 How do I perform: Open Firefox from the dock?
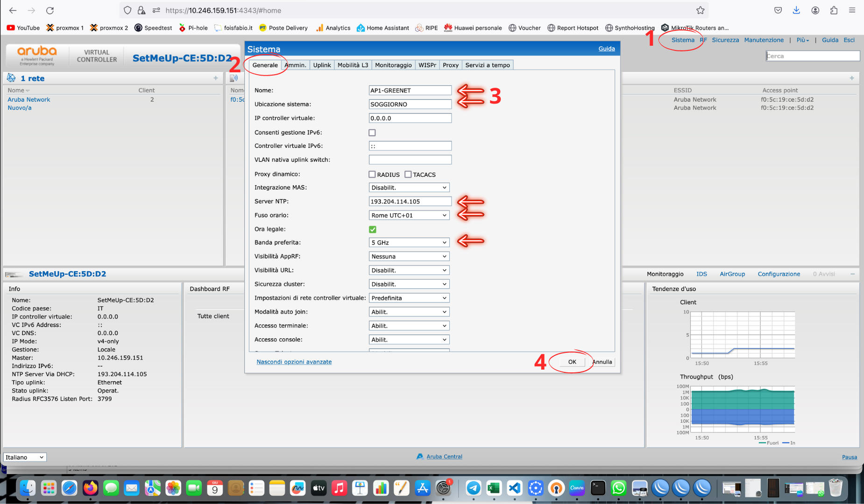[90, 488]
